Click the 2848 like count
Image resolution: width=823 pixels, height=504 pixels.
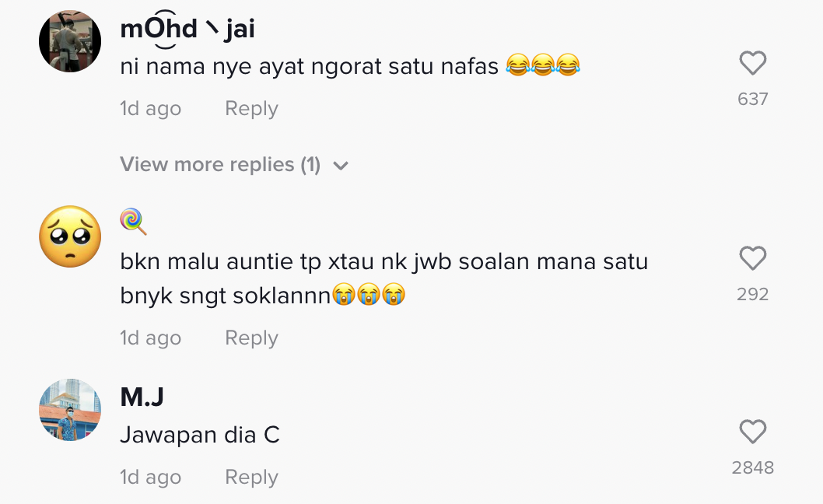(752, 467)
